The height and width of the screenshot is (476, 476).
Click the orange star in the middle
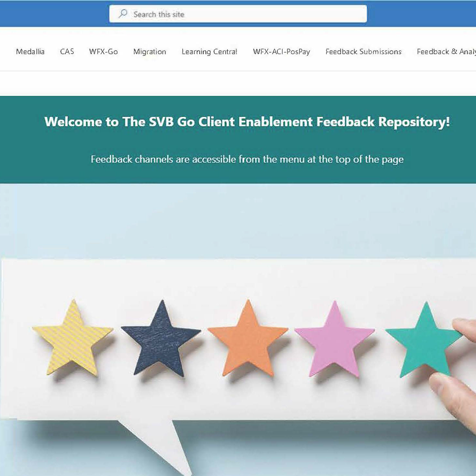tap(248, 339)
